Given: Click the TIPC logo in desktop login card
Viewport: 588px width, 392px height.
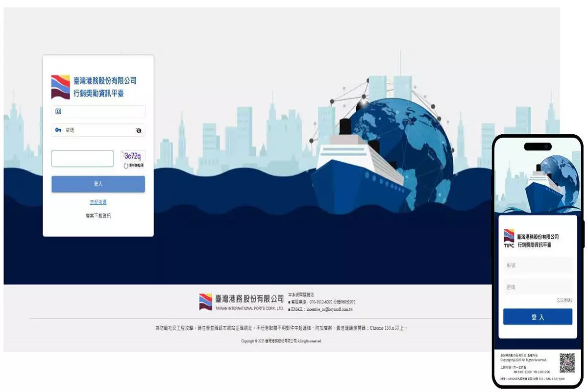Looking at the screenshot, I should click(x=61, y=87).
